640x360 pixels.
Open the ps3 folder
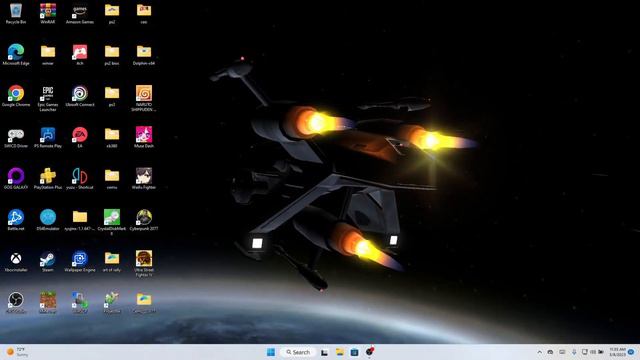[x=112, y=96]
